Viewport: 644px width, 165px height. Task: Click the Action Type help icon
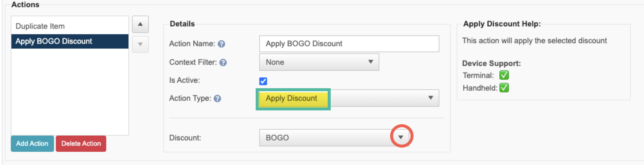[x=218, y=98]
